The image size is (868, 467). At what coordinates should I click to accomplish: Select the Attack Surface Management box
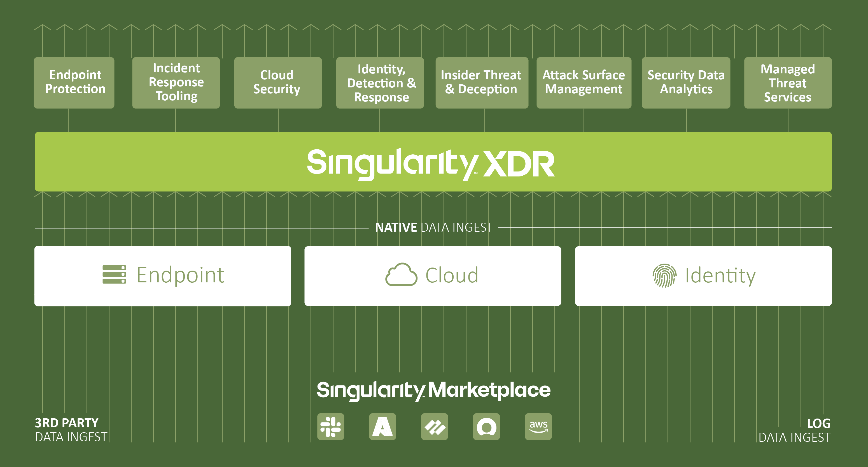tap(584, 83)
